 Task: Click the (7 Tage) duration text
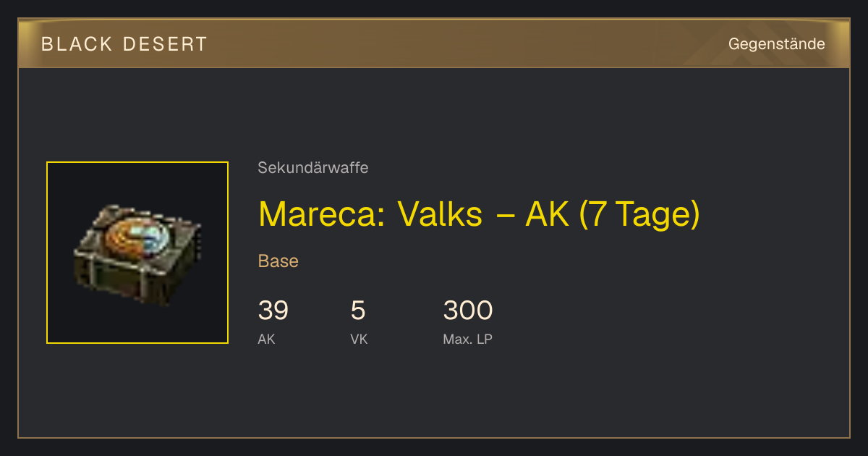[x=639, y=214]
